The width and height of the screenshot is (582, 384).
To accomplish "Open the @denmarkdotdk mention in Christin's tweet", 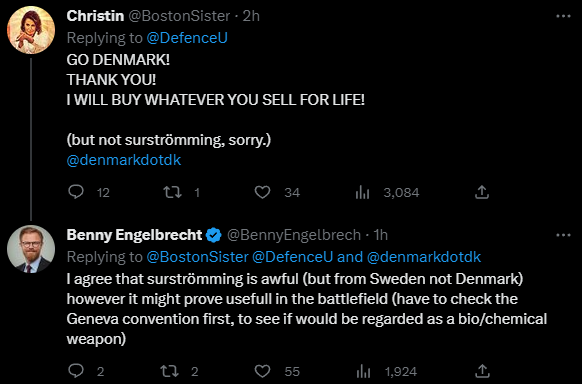I will 124,160.
